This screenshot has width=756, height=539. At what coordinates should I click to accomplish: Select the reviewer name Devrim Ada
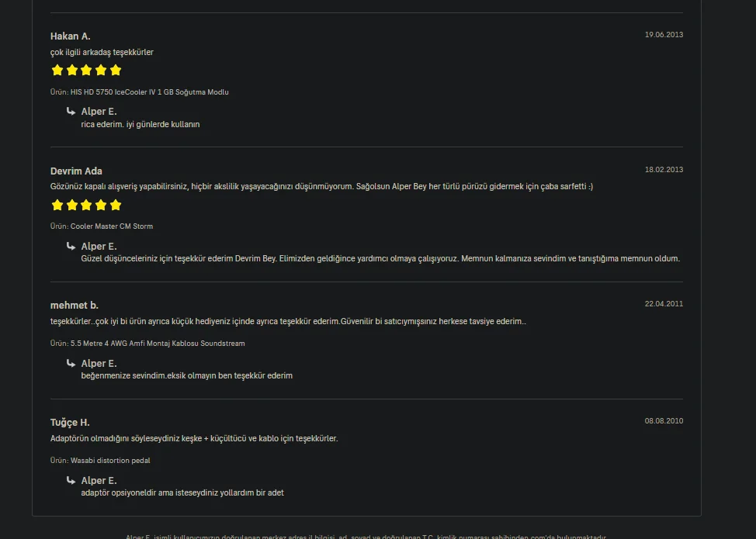pos(76,171)
